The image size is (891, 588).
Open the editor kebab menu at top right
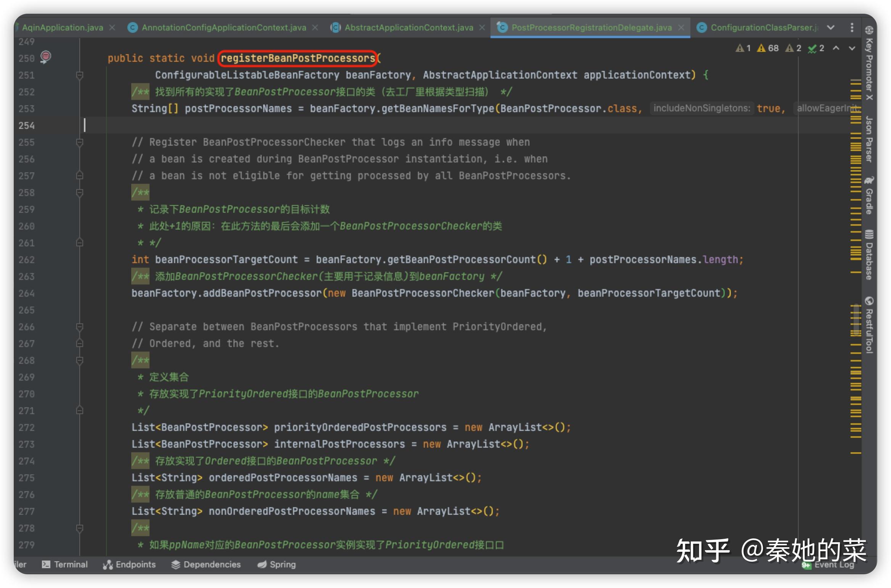click(x=852, y=27)
